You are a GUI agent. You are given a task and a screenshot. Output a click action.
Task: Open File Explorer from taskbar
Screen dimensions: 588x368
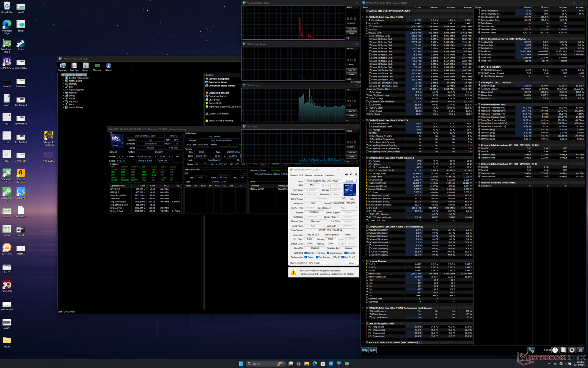click(x=307, y=363)
